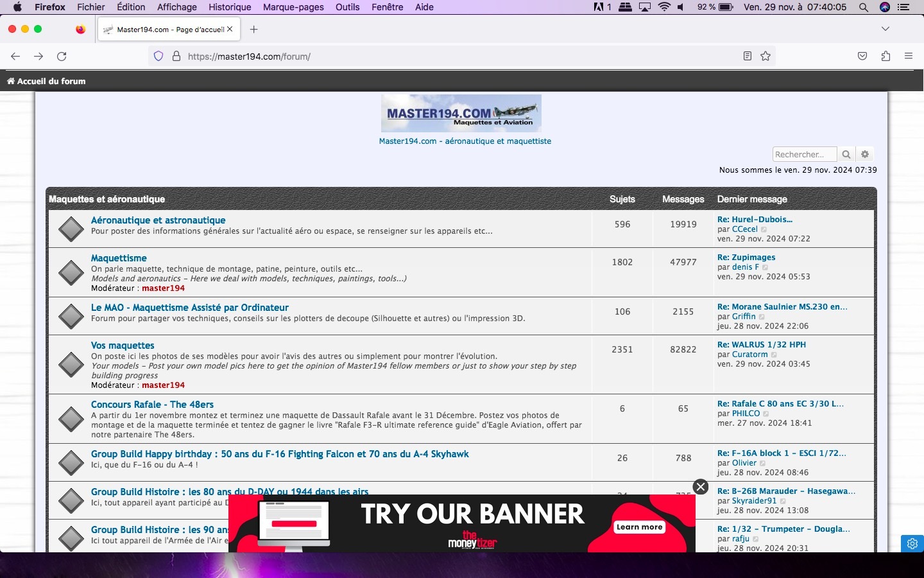Viewport: 924px width, 578px height.
Task: Go to Accueil du forum
Action: click(46, 81)
